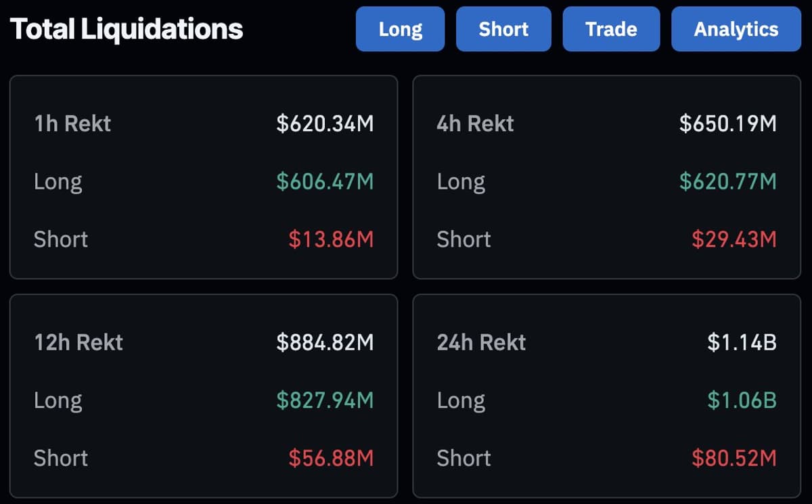The image size is (812, 504).
Task: Select the $827.94M Long value in 12h card
Action: tap(327, 400)
